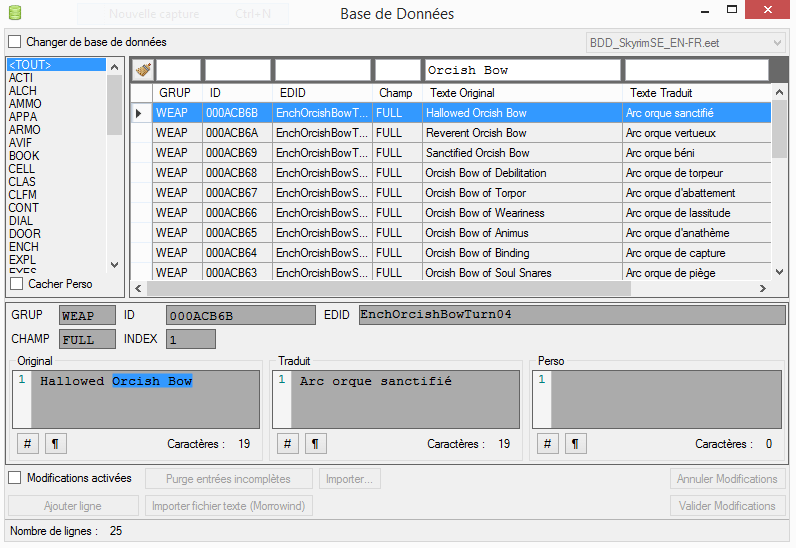Sort by the Texte Original column header

point(522,93)
